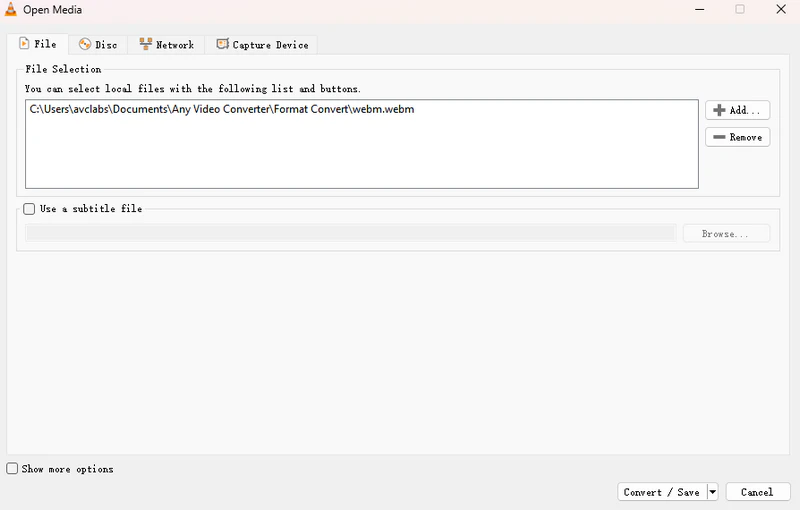This screenshot has height=510, width=800.
Task: Click the VLC cone icon in title bar
Action: [x=11, y=9]
